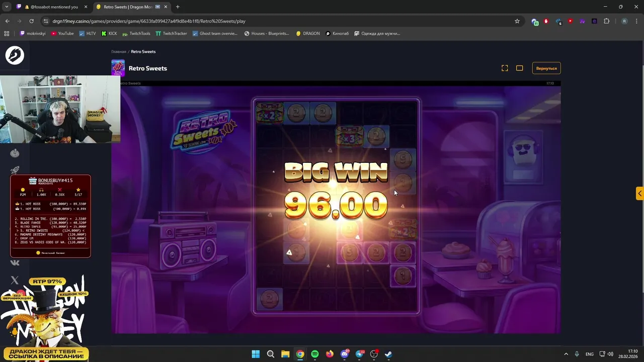644x362 pixels.
Task: Open the mokrivskyi bookmark
Action: [x=32, y=34]
